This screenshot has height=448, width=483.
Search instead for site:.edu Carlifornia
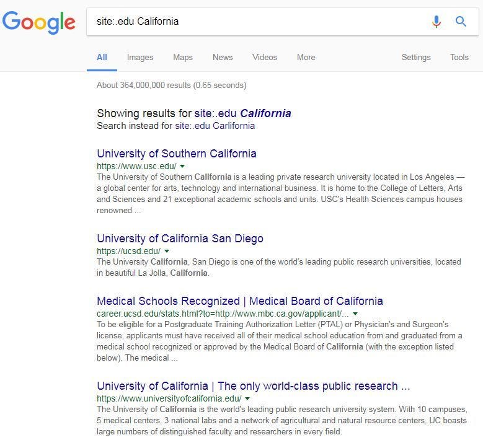[x=215, y=126]
